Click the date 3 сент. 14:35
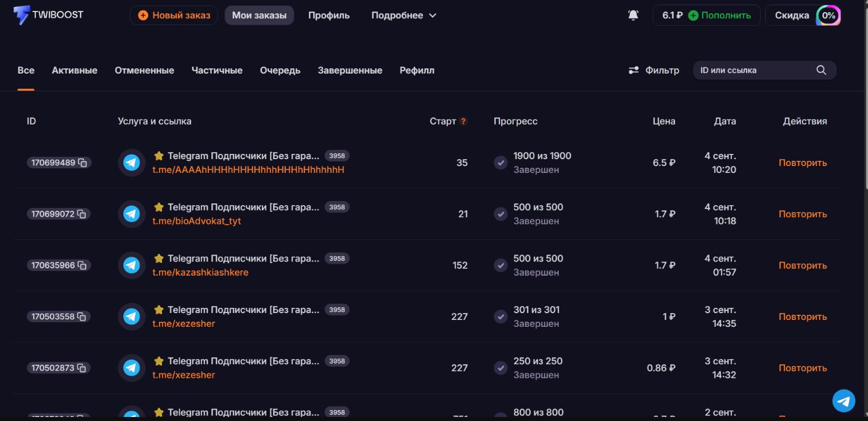 tap(720, 316)
